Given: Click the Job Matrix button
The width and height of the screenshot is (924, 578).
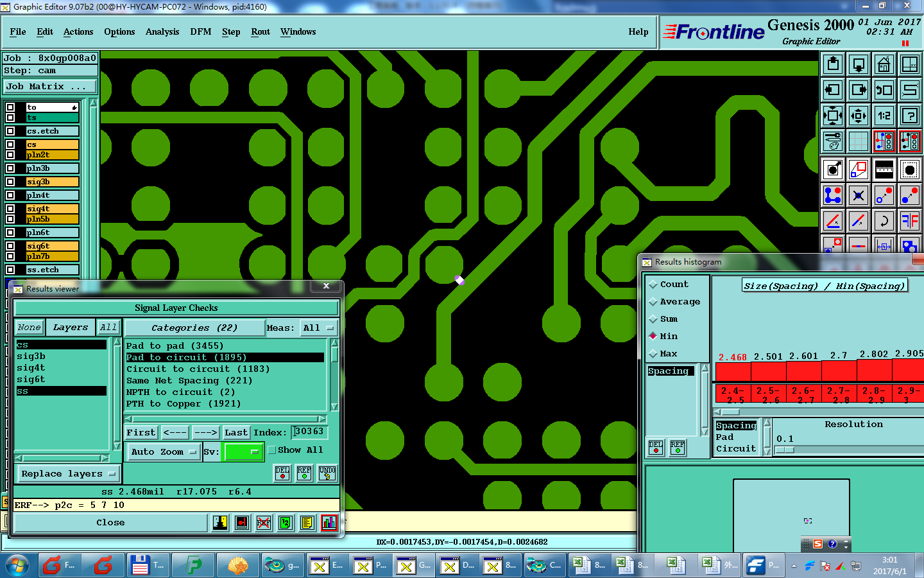Looking at the screenshot, I should (50, 87).
